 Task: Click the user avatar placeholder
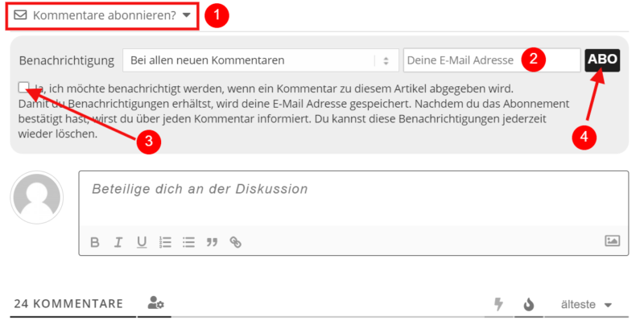(x=37, y=197)
